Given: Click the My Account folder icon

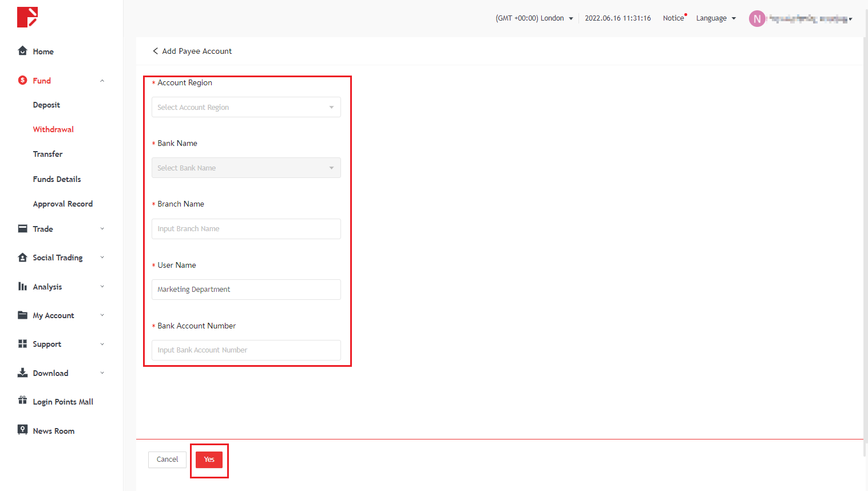Looking at the screenshot, I should tap(23, 315).
